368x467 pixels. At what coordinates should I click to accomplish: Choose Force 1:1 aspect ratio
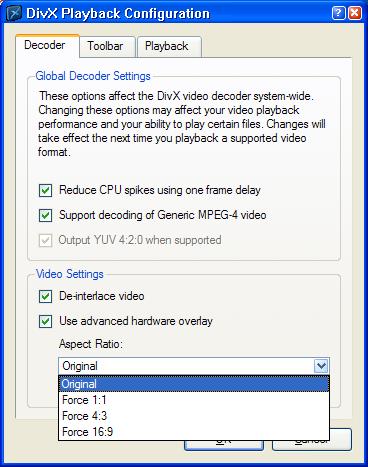point(194,400)
